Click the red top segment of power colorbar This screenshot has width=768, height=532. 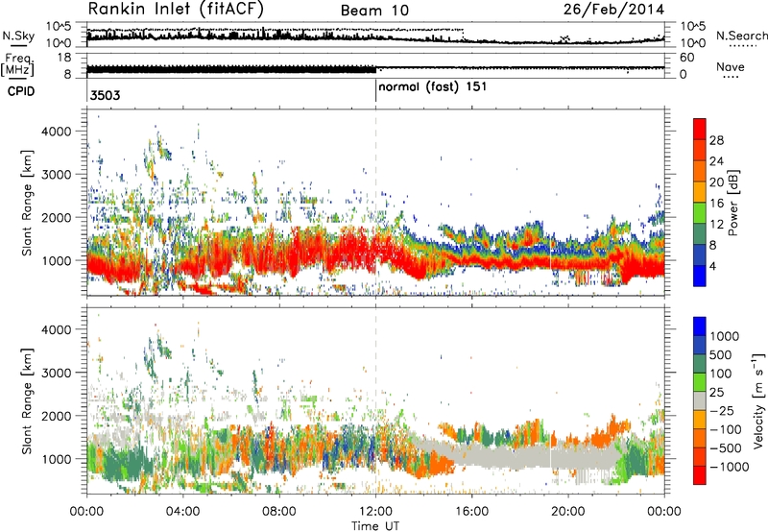click(700, 129)
